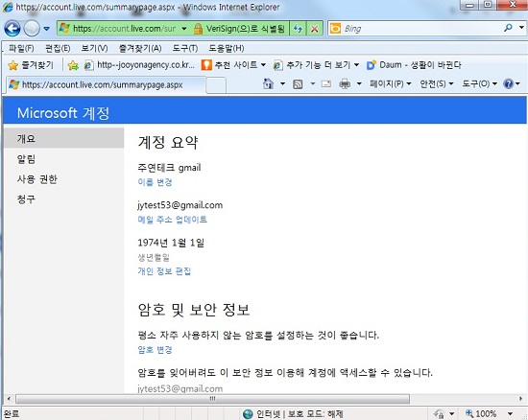Click the scroll right arrow

click(521, 399)
